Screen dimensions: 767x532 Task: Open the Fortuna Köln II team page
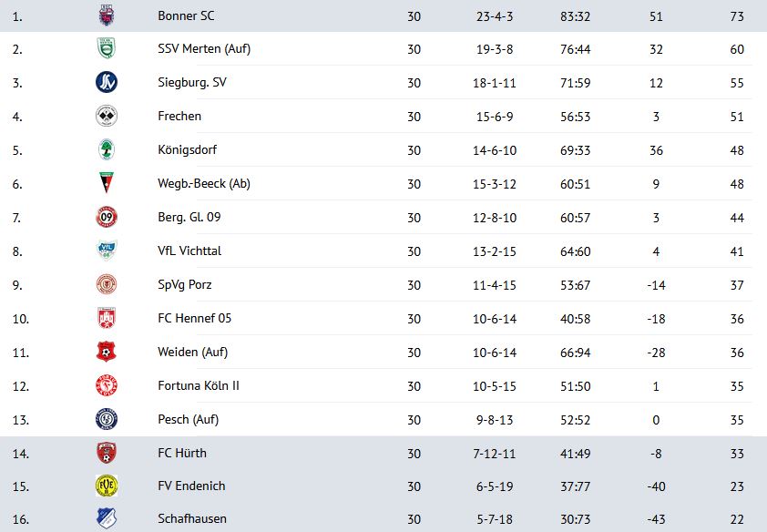(x=199, y=385)
